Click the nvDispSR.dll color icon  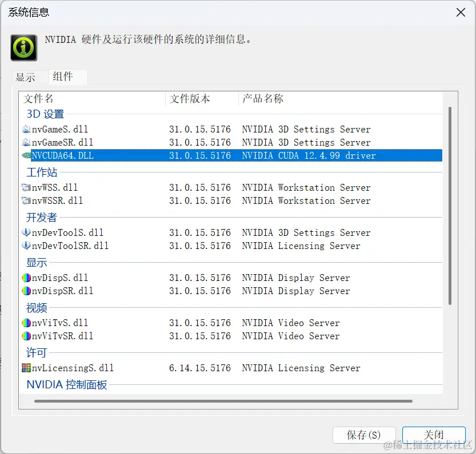click(26, 291)
